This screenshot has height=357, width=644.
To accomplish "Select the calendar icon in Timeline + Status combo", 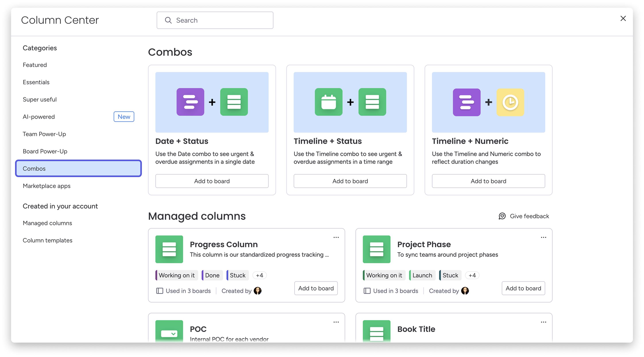I will [x=329, y=102].
